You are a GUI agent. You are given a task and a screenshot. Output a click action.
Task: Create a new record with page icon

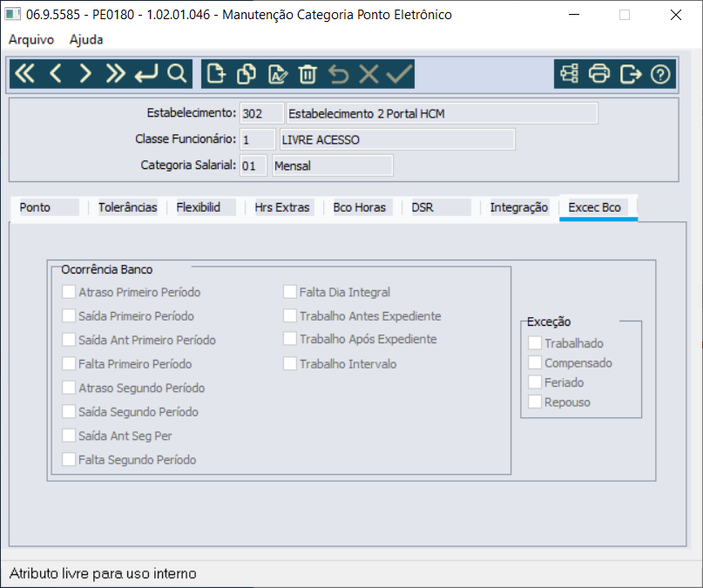(216, 73)
